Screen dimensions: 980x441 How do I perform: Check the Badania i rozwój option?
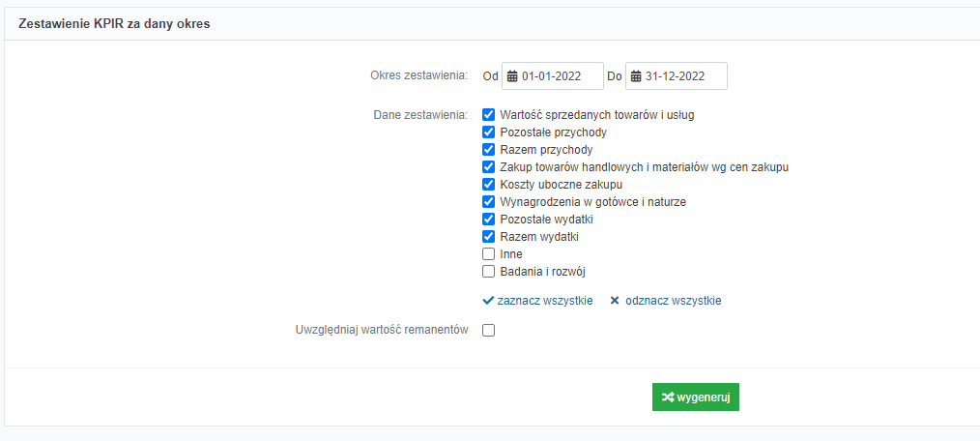(489, 272)
